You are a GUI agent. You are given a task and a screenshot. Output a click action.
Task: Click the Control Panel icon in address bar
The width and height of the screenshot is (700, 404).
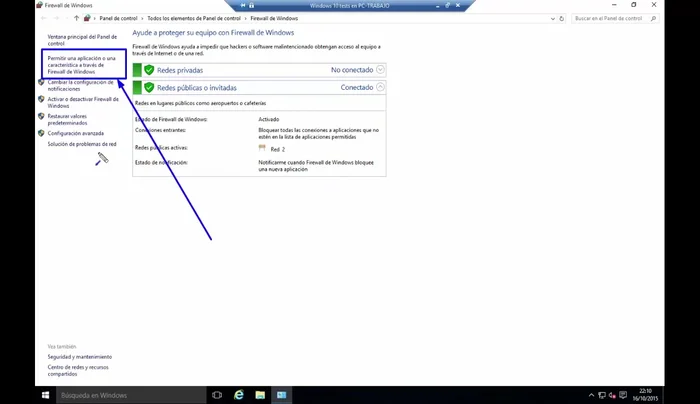coord(87,18)
